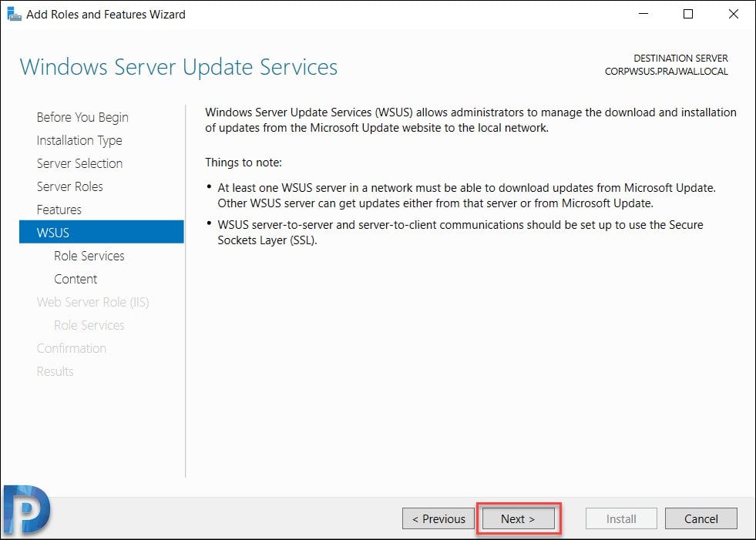Image resolution: width=756 pixels, height=540 pixels.
Task: Minimize the wizard window
Action: pos(643,14)
